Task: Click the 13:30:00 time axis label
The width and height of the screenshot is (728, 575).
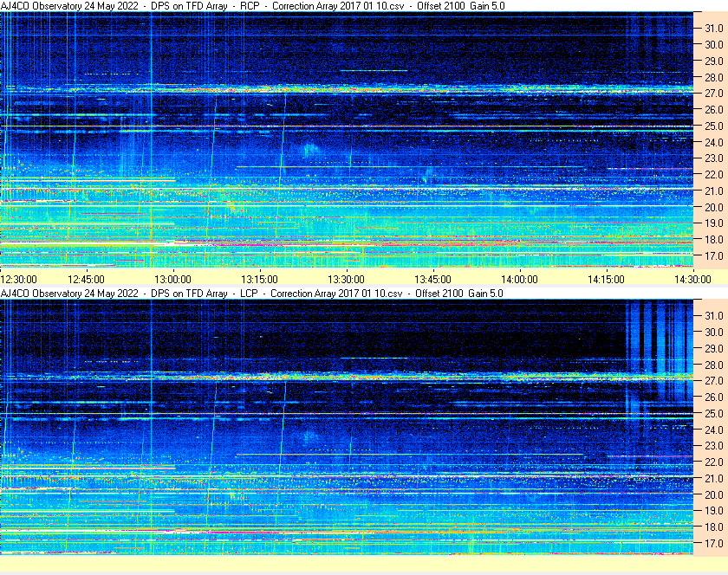Action: coord(346,280)
